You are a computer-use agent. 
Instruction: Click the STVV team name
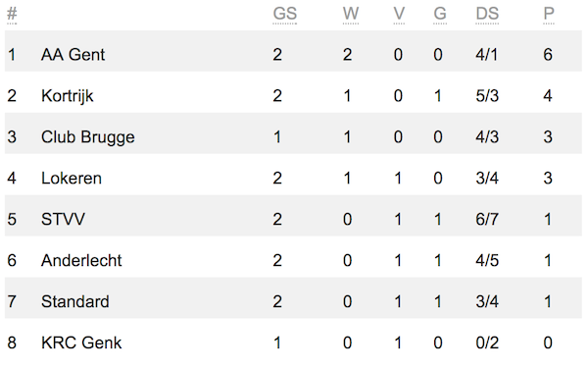click(63, 219)
